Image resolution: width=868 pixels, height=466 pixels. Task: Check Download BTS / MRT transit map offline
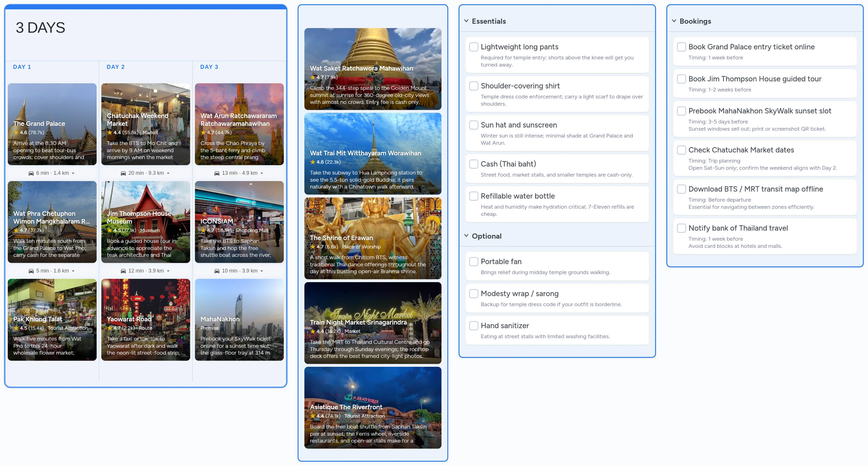click(x=681, y=189)
